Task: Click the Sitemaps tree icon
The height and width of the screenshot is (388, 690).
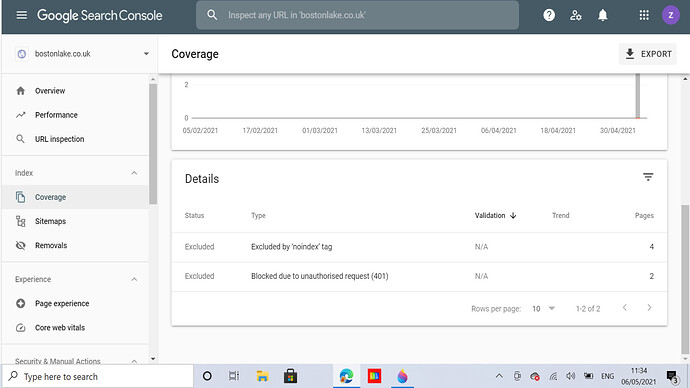Action: click(21, 221)
